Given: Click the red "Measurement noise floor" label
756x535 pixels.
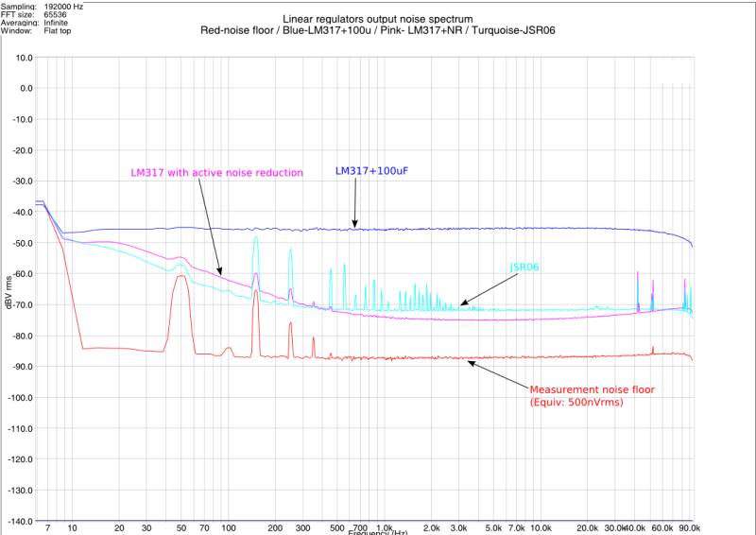Looking at the screenshot, I should click(x=593, y=389).
